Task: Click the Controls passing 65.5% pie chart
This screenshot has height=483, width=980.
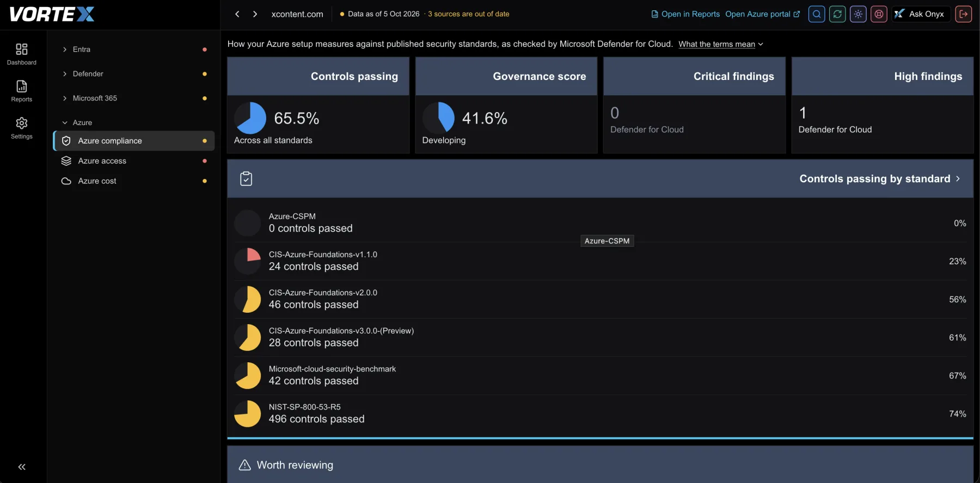Action: pos(250,118)
